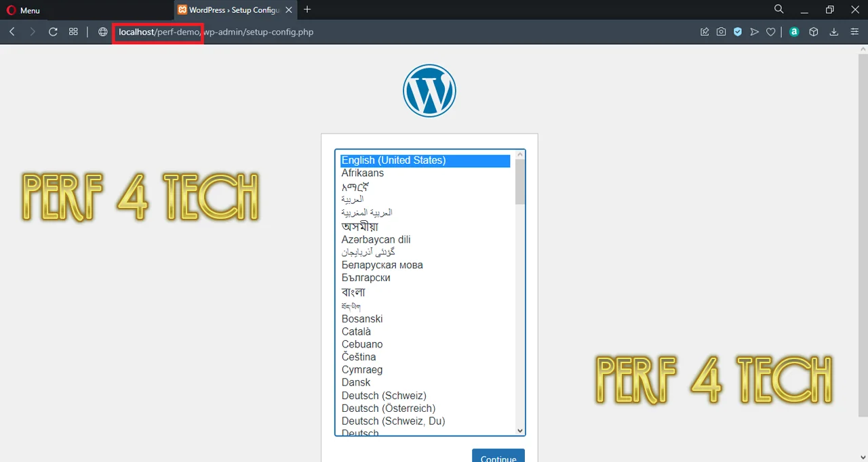Open the Speed Dial grid icon
Screen dimensions: 868x462
(73, 32)
